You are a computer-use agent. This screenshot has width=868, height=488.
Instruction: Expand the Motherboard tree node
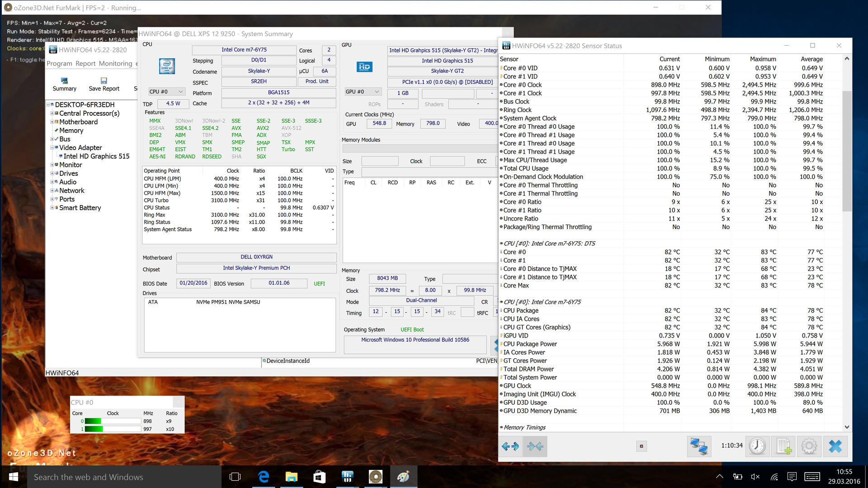(x=52, y=122)
